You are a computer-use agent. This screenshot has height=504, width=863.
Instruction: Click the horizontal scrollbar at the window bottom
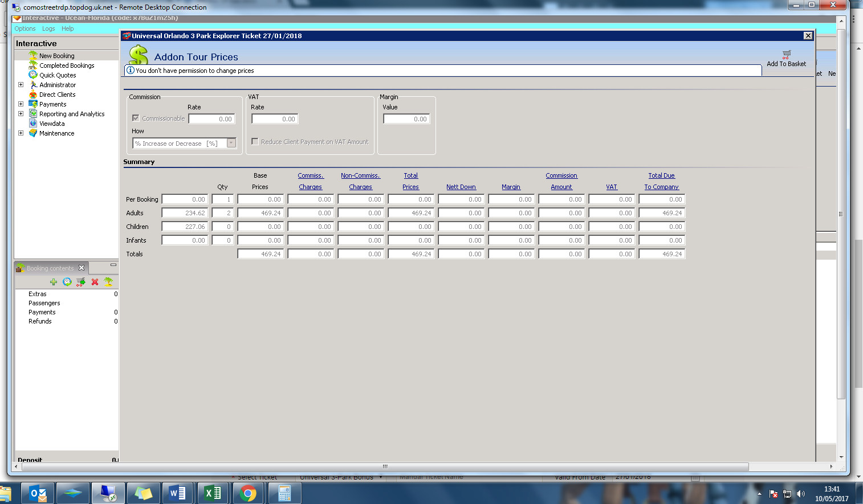[x=385, y=466]
